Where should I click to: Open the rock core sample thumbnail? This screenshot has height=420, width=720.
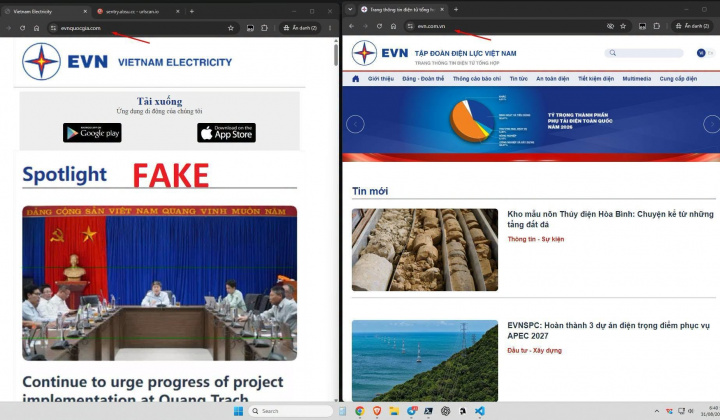click(425, 250)
